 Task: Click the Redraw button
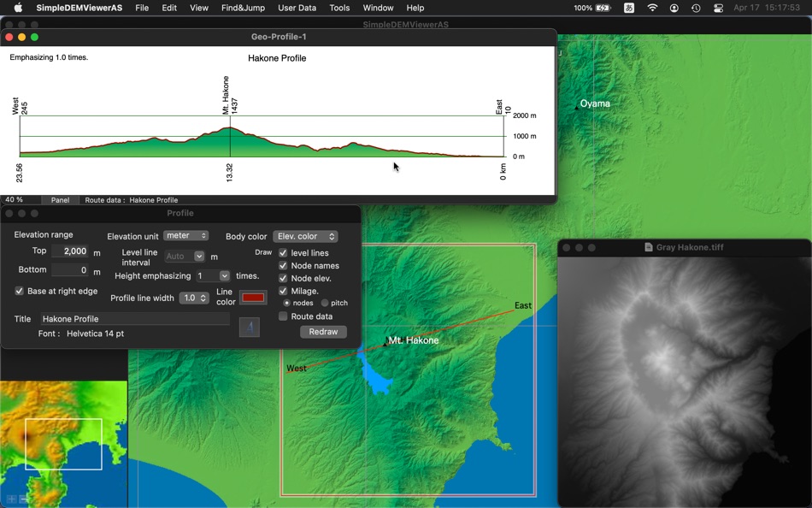[323, 332]
